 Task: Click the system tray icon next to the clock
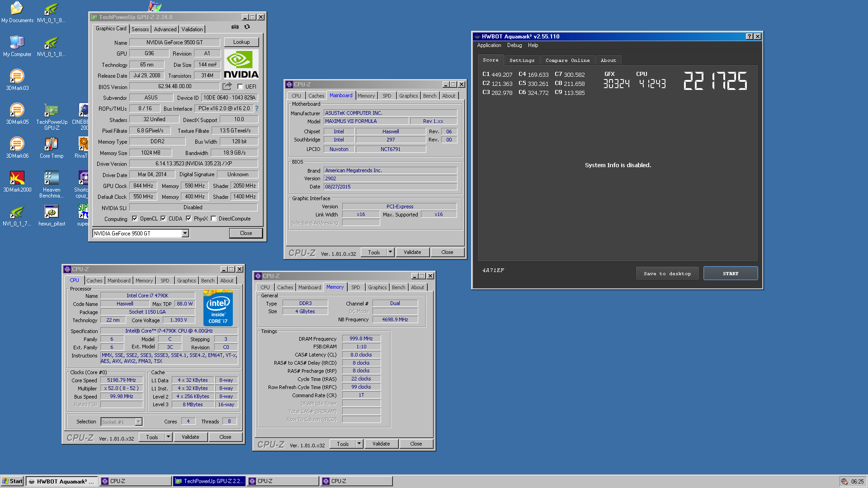[x=844, y=481]
